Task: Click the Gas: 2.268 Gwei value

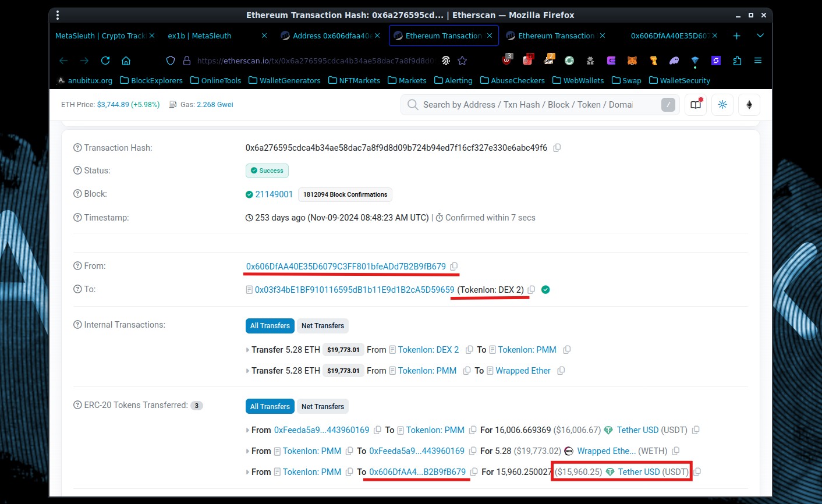Action: pos(215,105)
